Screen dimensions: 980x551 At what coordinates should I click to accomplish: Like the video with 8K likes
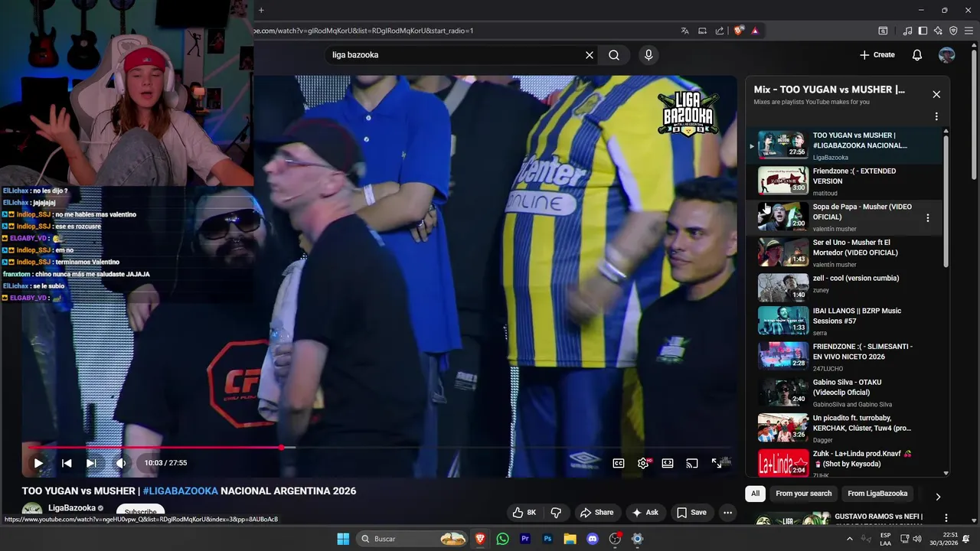click(x=524, y=513)
